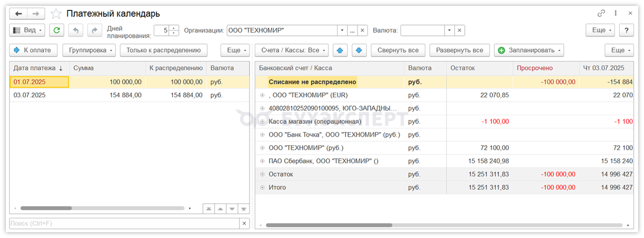Image resolution: width=644 pixels, height=238 pixels.
Task: Expand the Остаток summary row
Action: tap(262, 174)
